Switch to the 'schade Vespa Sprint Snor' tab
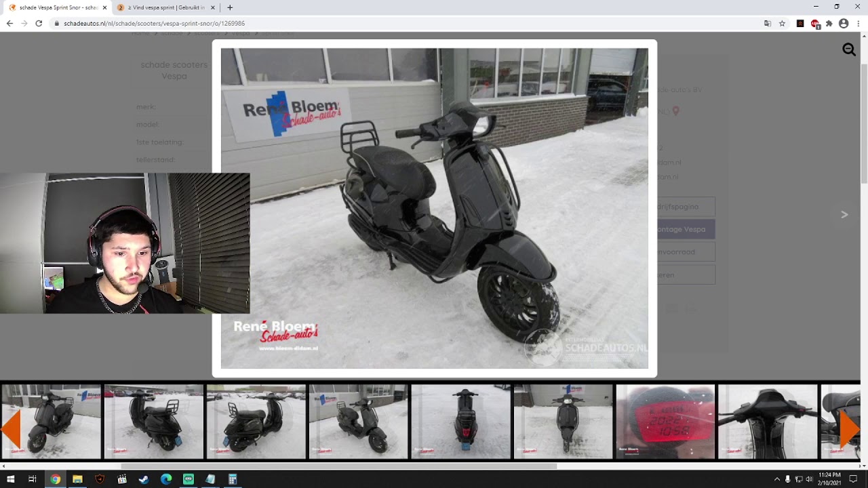 coord(57,7)
